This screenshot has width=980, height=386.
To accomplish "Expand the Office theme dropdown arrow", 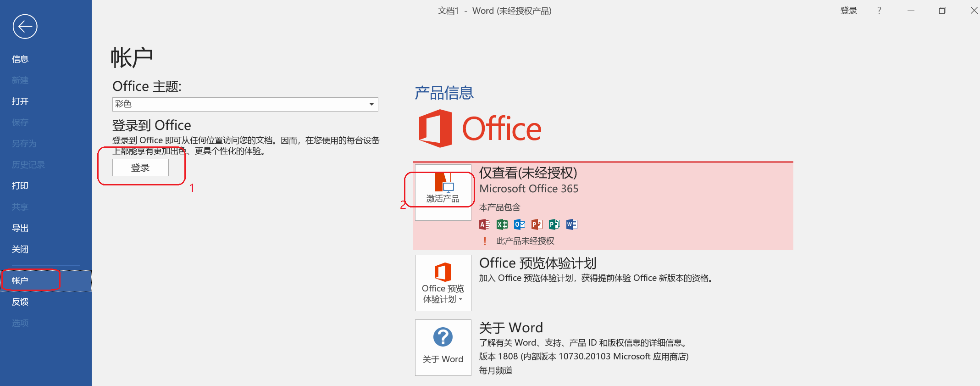I will point(371,104).
